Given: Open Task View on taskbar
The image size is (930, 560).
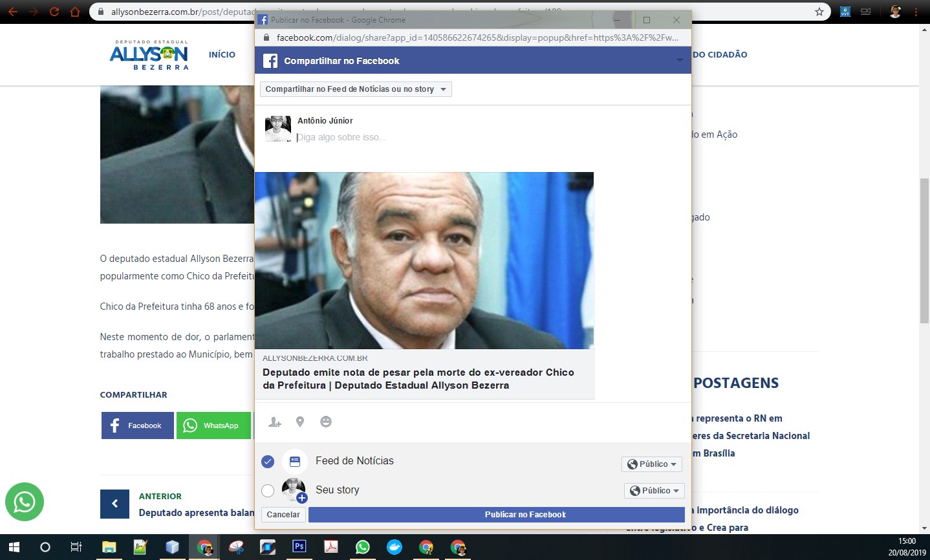Looking at the screenshot, I should pos(76,547).
